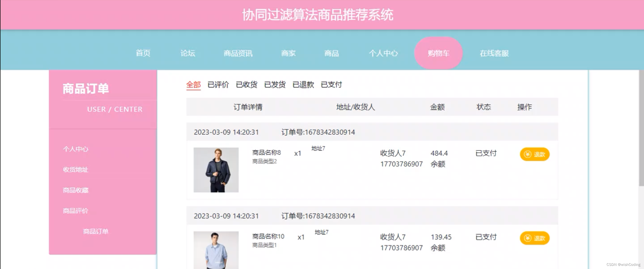
Task: Select the 已收货 order status filter
Action: coord(246,85)
